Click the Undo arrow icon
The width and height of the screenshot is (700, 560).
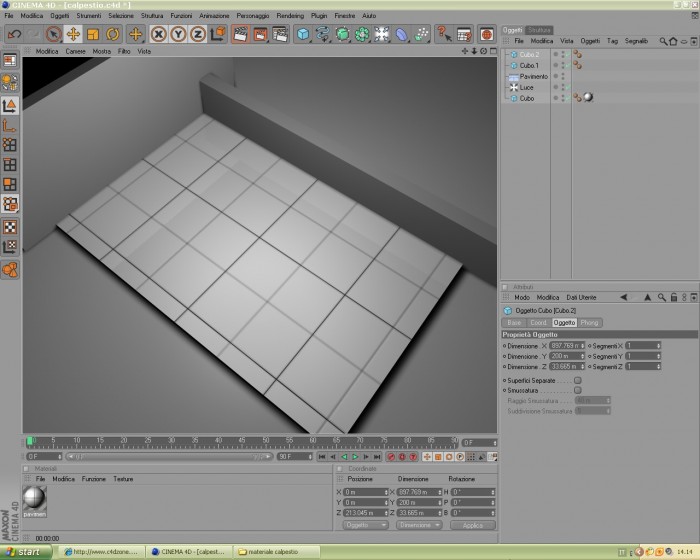click(14, 34)
